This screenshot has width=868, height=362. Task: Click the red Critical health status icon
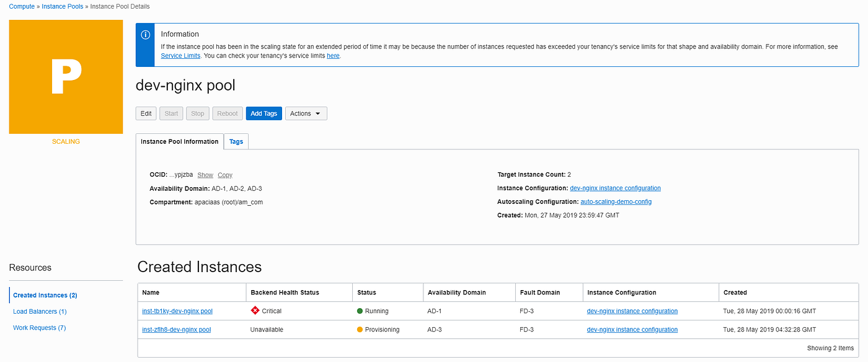(255, 311)
